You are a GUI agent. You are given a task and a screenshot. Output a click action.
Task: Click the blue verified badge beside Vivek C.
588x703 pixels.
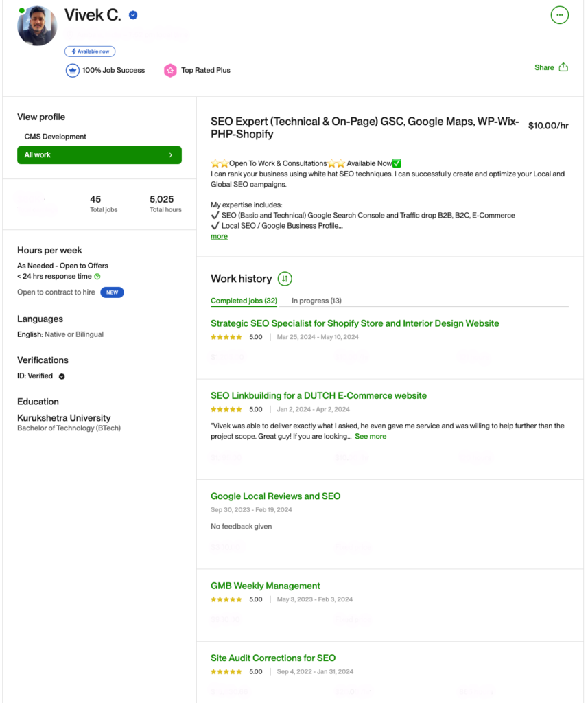(133, 15)
